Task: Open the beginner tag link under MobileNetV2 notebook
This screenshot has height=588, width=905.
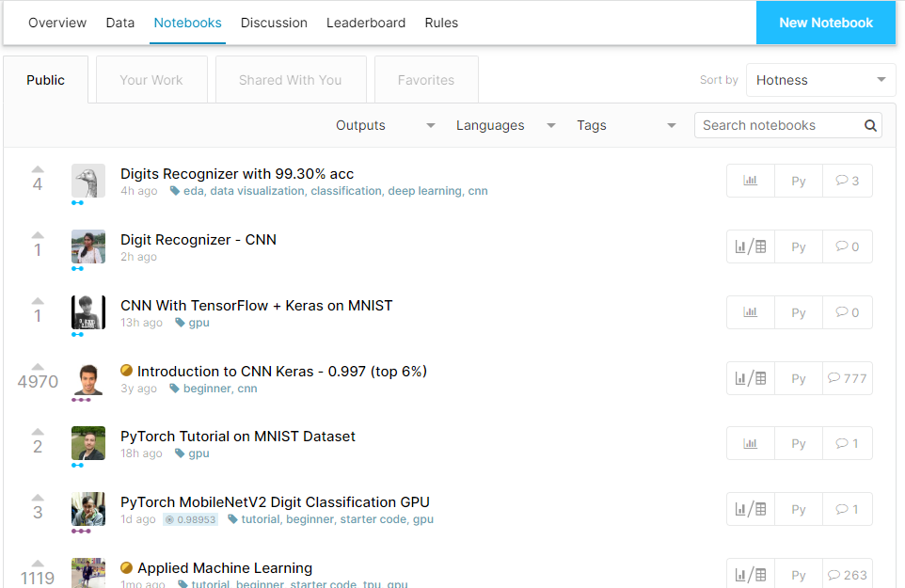Action: [x=310, y=518]
